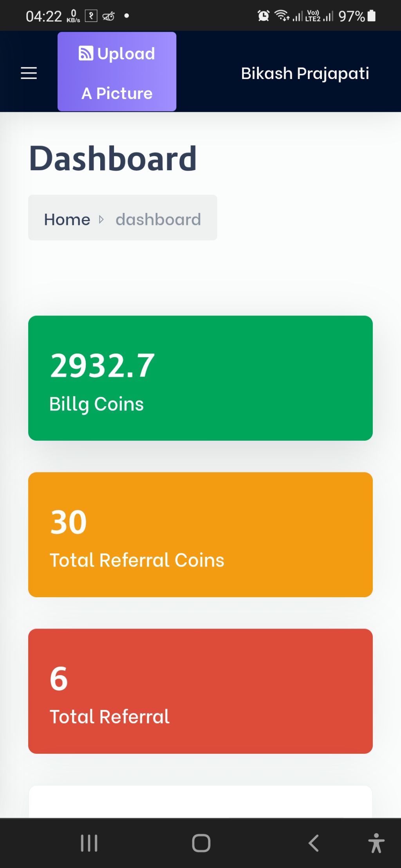Click the Dashboard page heading
This screenshot has width=401, height=868.
pos(113,158)
